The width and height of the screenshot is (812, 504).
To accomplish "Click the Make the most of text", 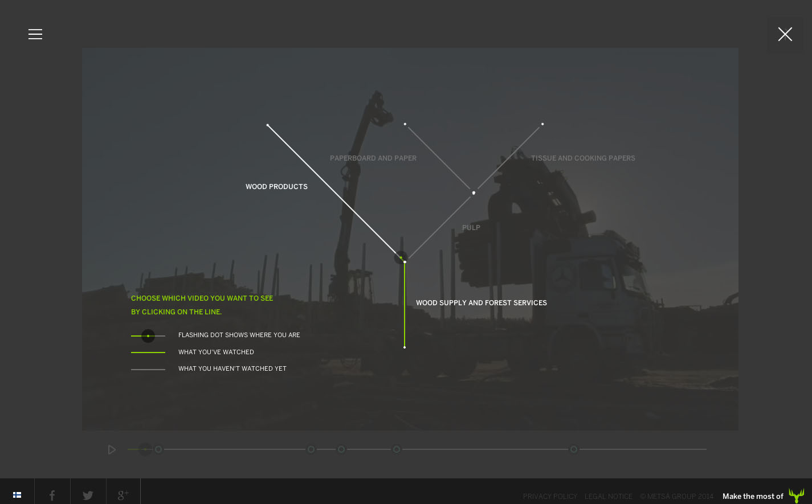I will pyautogui.click(x=752, y=497).
